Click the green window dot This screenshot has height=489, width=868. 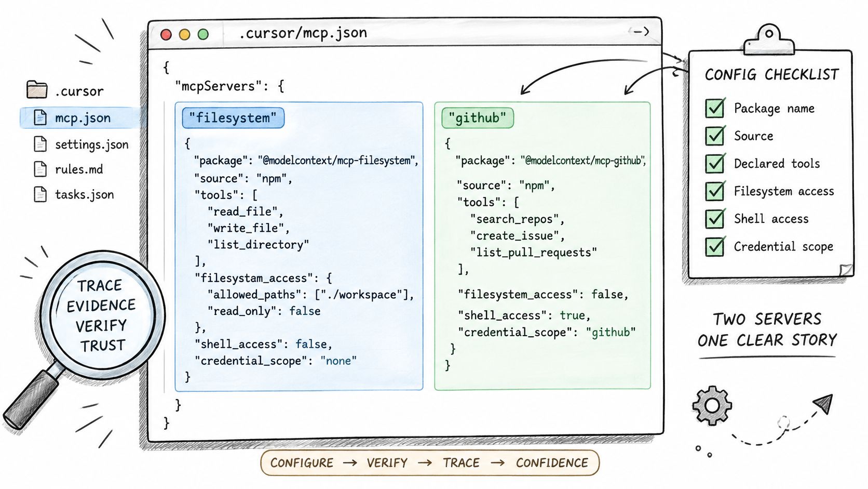point(203,34)
